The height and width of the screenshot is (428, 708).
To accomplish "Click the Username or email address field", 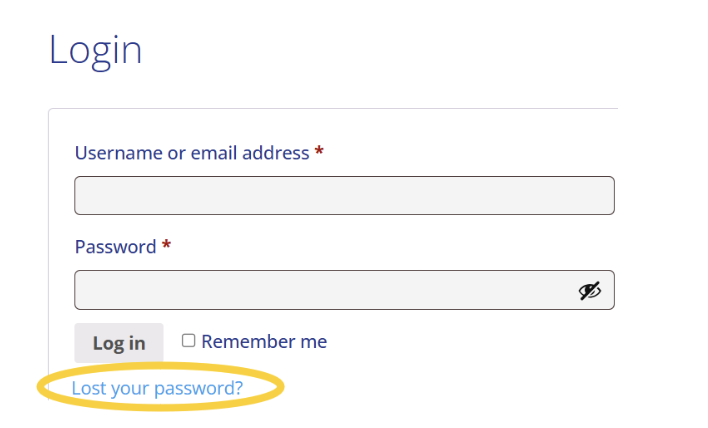I will tap(344, 196).
